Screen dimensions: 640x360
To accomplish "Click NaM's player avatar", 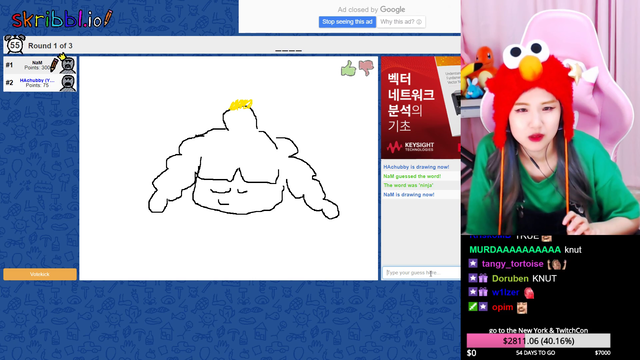I will [68, 64].
